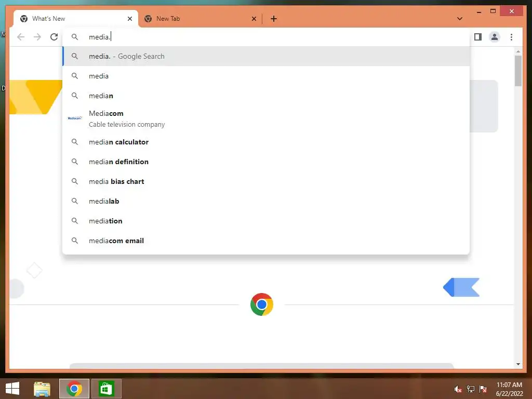Open the profile avatar menu
Viewport: 532px width, 399px height.
tap(495, 37)
